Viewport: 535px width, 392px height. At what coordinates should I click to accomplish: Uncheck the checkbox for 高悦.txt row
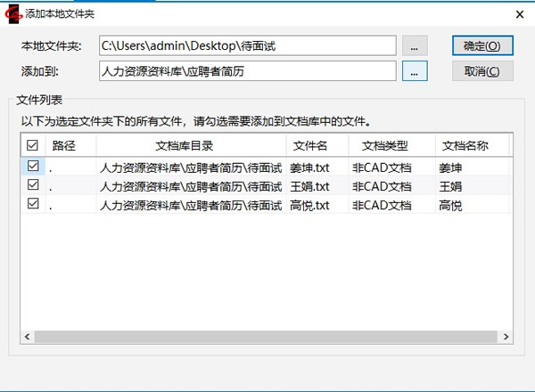(33, 204)
